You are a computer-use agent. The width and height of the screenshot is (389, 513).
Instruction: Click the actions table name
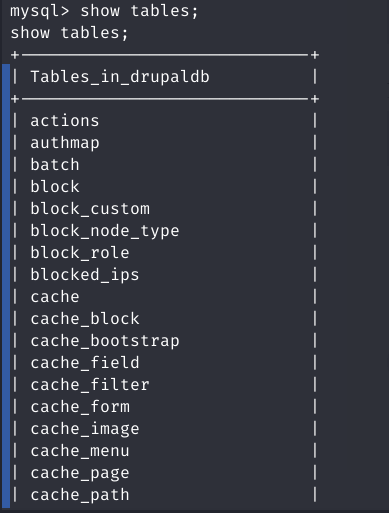click(65, 121)
